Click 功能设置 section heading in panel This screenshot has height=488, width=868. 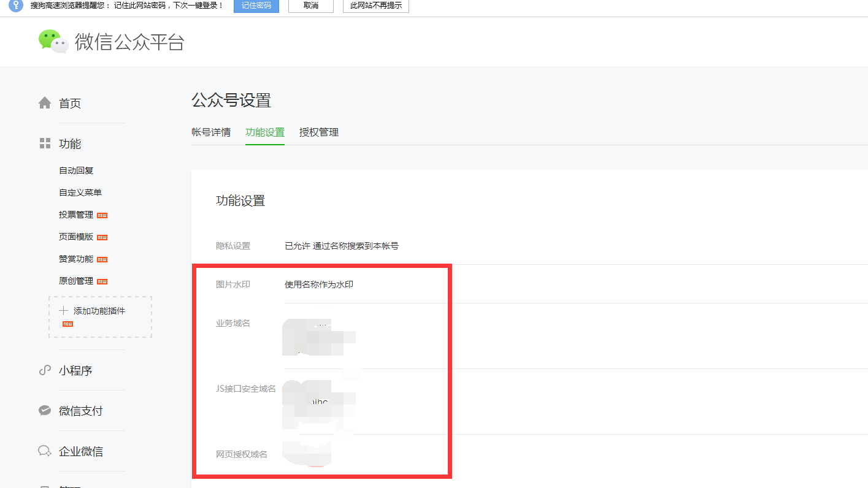(240, 200)
